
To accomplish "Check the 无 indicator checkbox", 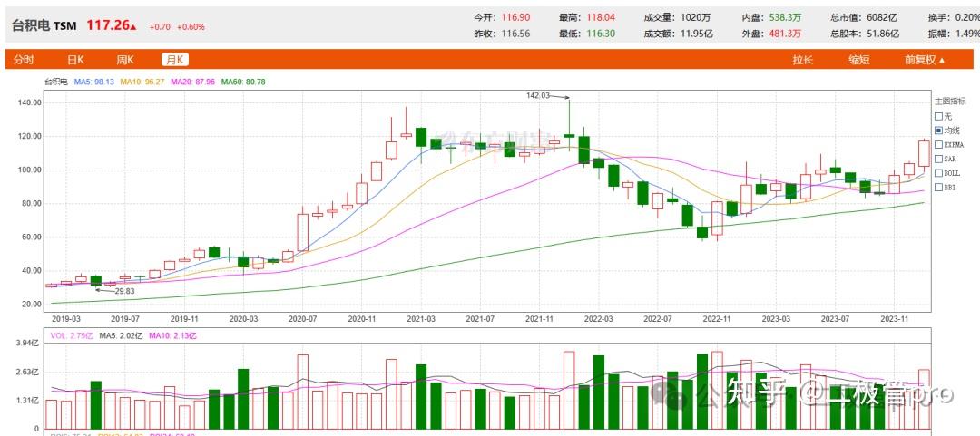I will pos(938,116).
